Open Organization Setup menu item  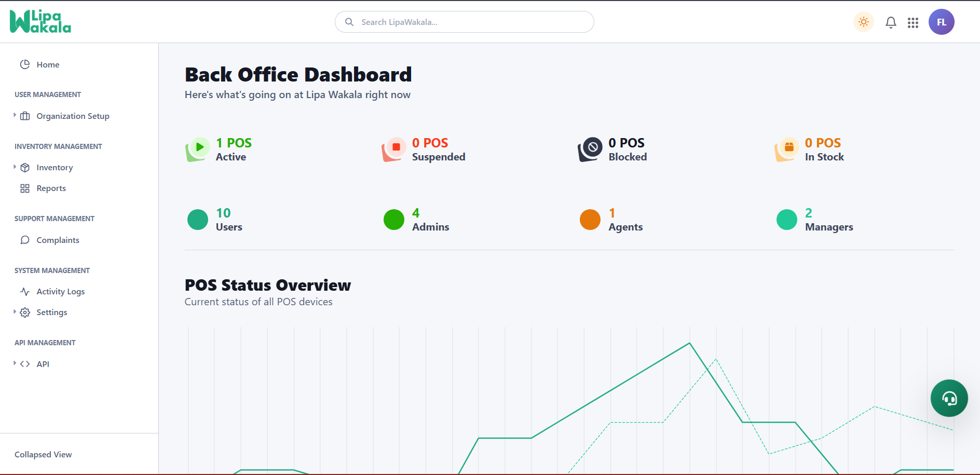[73, 116]
